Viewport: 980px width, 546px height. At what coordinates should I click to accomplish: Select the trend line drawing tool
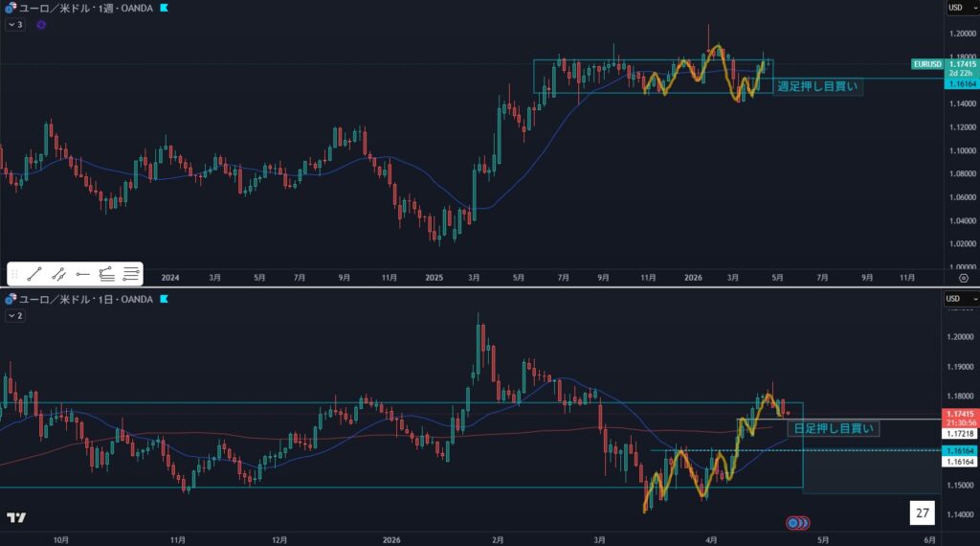click(x=34, y=274)
